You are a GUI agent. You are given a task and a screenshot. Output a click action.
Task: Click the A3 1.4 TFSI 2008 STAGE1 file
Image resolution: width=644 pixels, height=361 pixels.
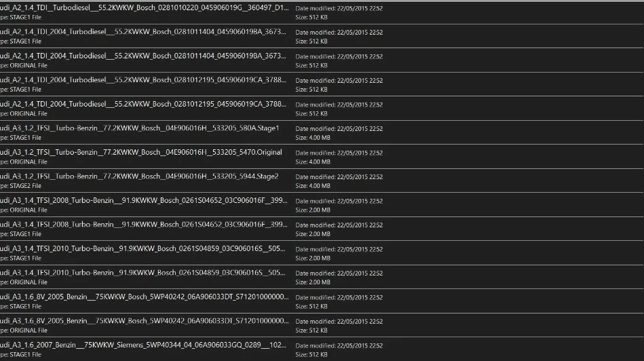144,225
